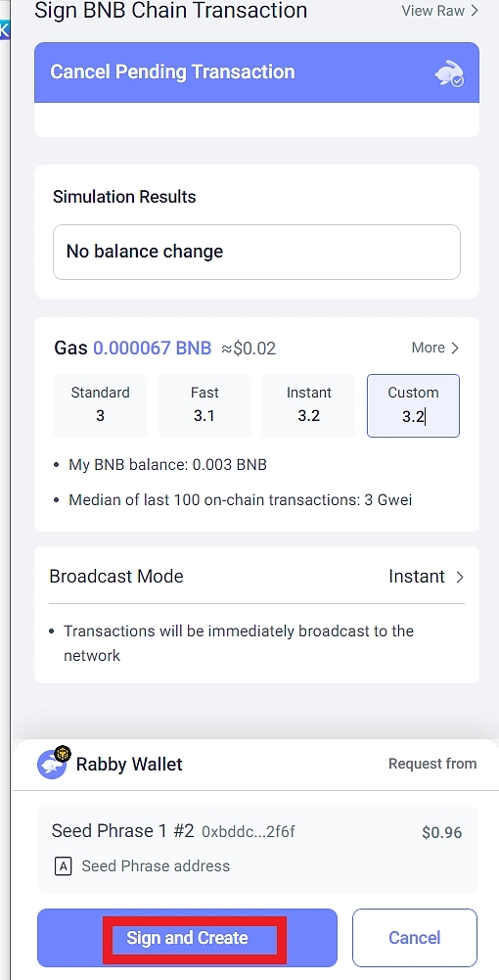Click the Seed Phrase address 'A' icon
Viewport: 499px width, 980px height.
[63, 866]
